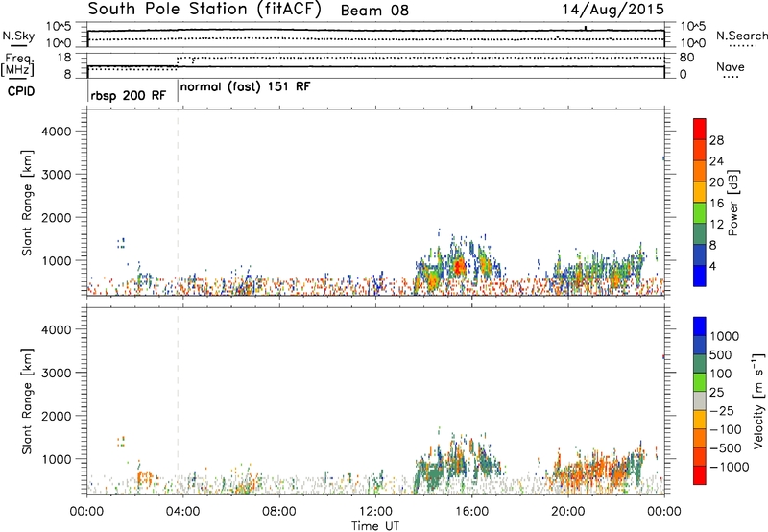This screenshot has width=768, height=532.
Task: Click the 'Velocity [m s-1]' colorbar label
Action: (758, 400)
